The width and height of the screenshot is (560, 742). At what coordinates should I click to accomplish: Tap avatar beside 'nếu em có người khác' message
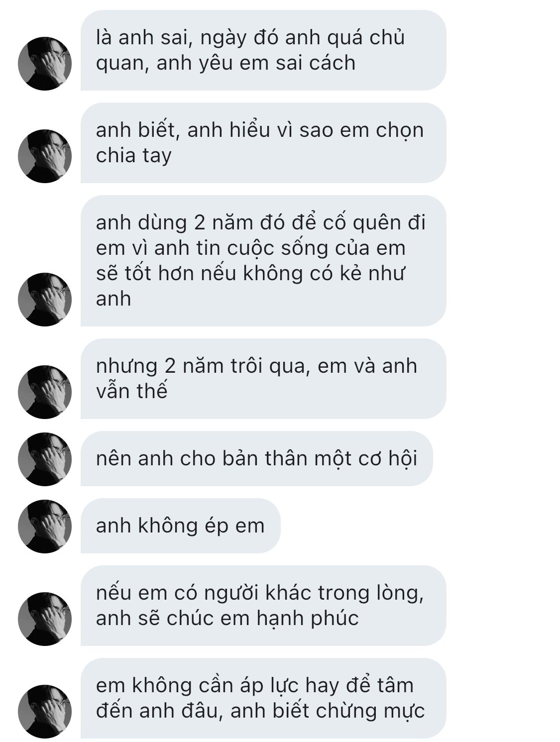pos(45,619)
